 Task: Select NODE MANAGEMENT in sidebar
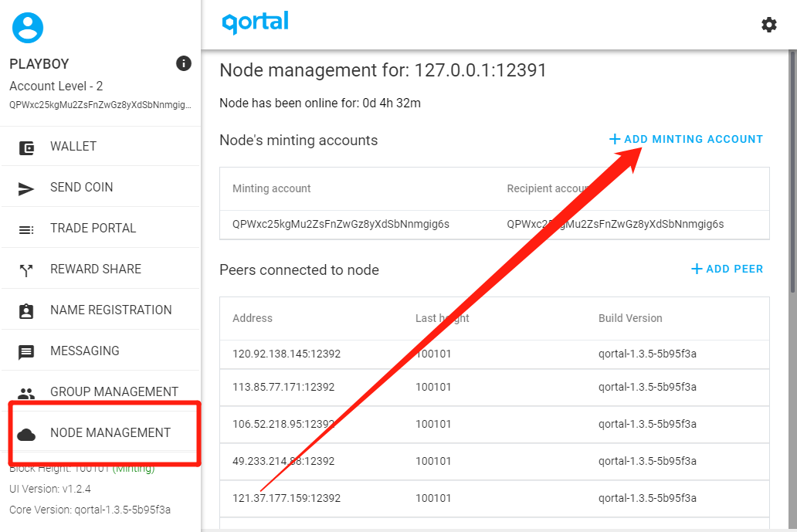click(x=100, y=432)
